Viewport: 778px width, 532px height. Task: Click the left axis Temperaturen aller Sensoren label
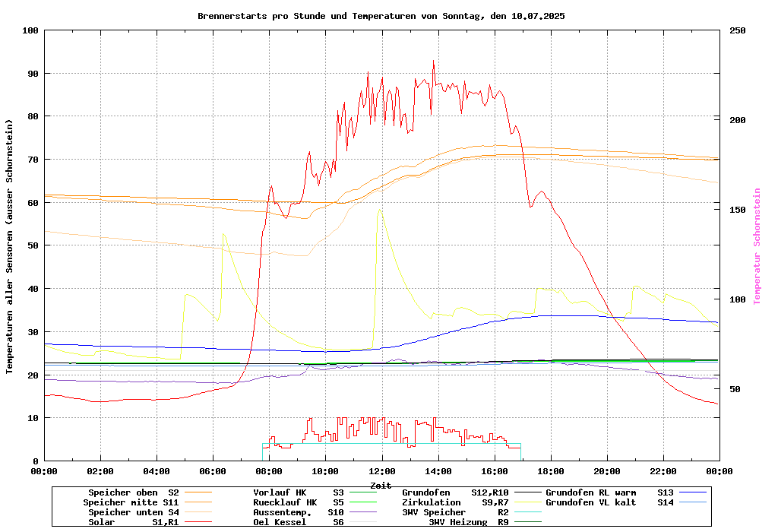pos(10,246)
